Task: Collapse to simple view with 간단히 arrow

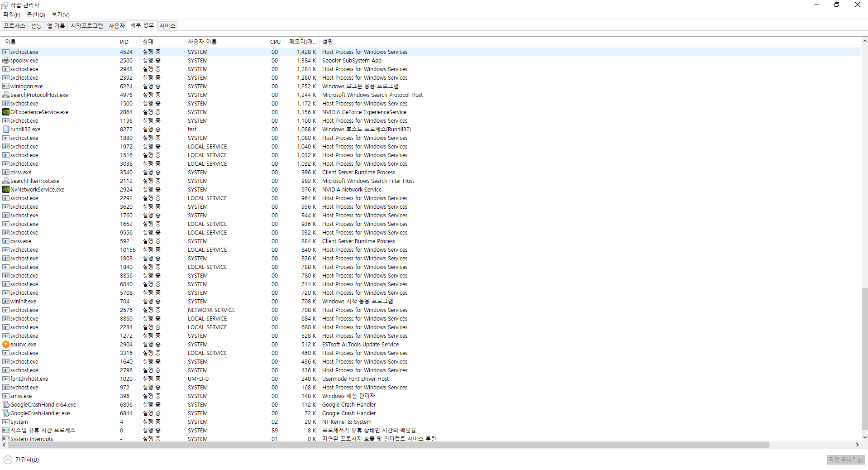Action: [x=8, y=460]
